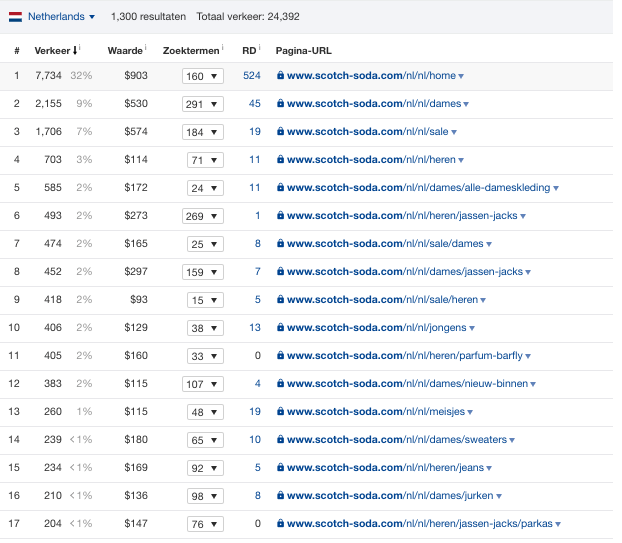Image resolution: width=622 pixels, height=543 pixels.
Task: Open the info tooltip next to RD
Action: pyautogui.click(x=259, y=48)
